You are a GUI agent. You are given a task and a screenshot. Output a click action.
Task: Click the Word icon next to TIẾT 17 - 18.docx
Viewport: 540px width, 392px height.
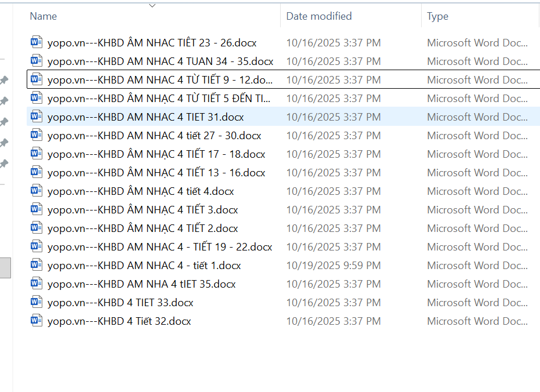(37, 154)
